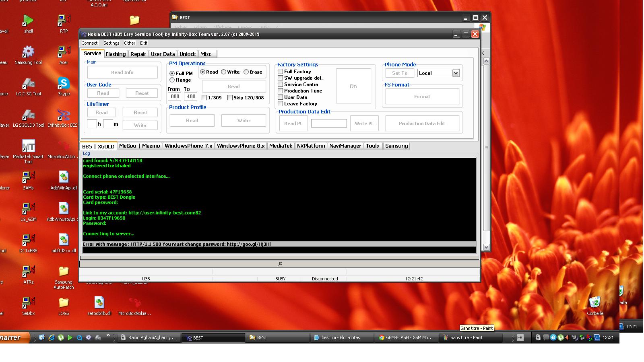
Task: Launch LG SGOLD3 Tool shortcut
Action: pyautogui.click(x=28, y=117)
